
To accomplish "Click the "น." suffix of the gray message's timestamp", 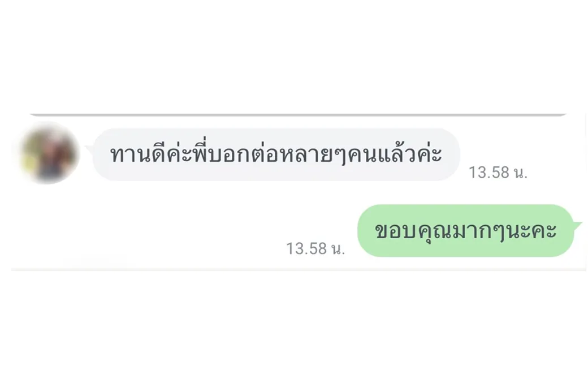I will (x=520, y=173).
